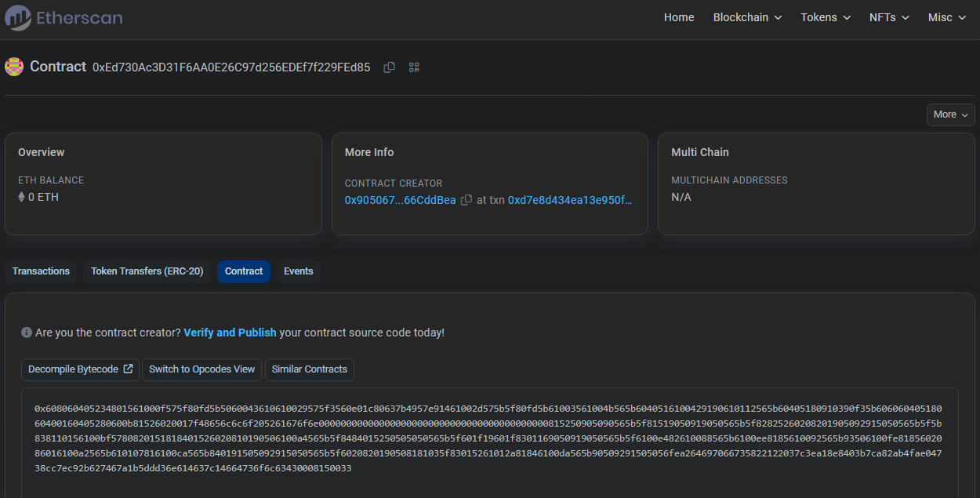Click the 0 ETH balance value
The width and height of the screenshot is (980, 498).
[x=43, y=197]
